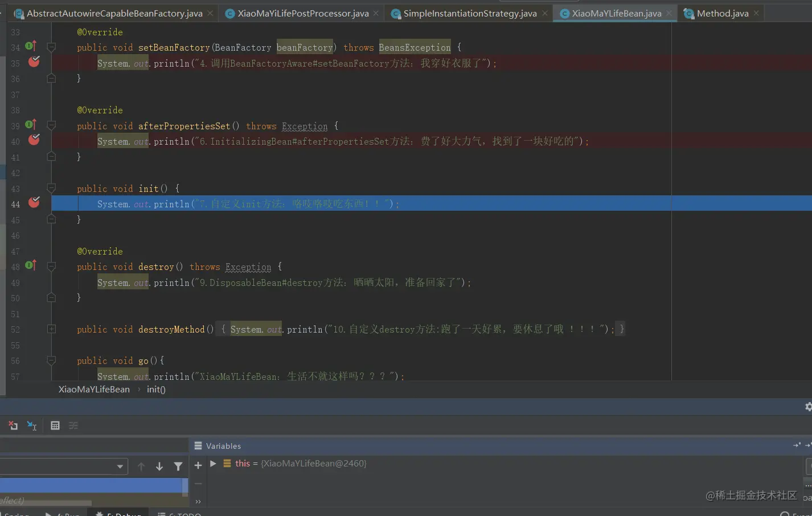The width and height of the screenshot is (812, 516).
Task: Toggle the breakpoint on line 35
Action: pos(34,62)
